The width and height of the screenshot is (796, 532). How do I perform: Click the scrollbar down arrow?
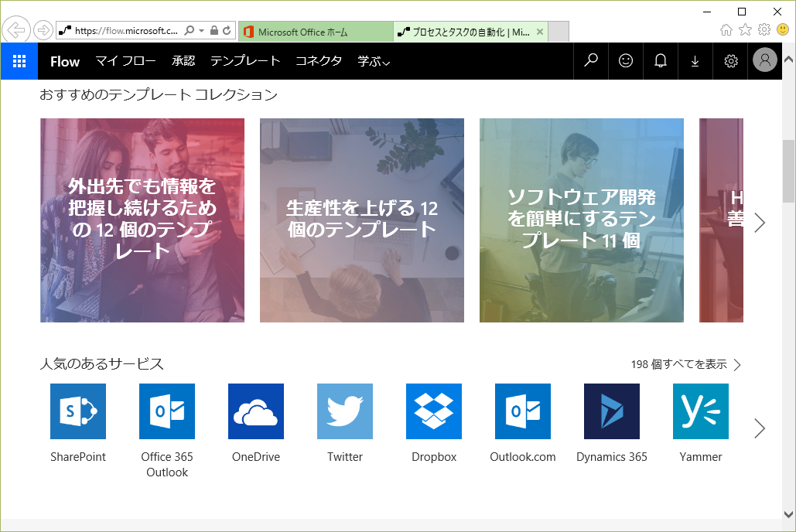(x=788, y=513)
